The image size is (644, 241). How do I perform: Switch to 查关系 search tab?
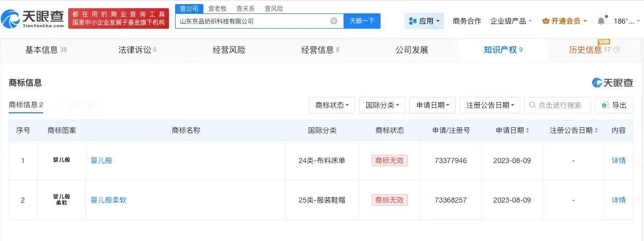245,9
